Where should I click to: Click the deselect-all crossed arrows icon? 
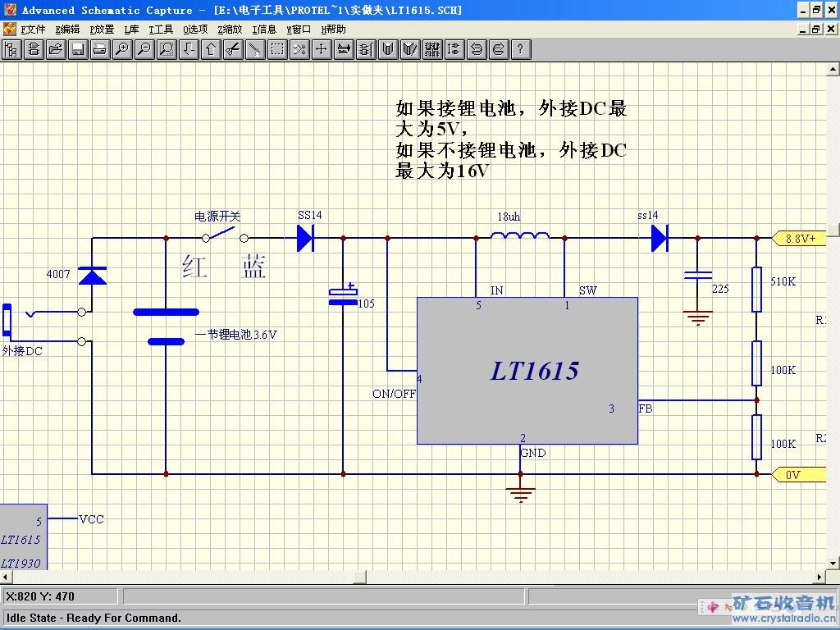300,50
